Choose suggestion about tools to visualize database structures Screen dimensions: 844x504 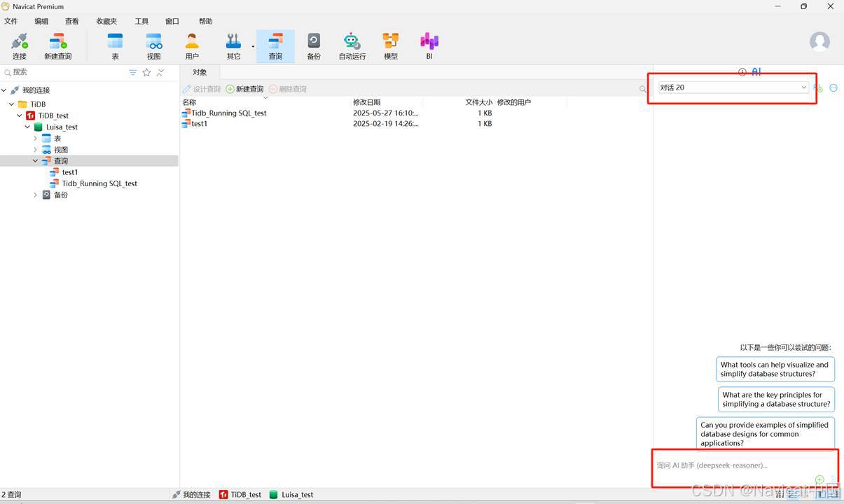click(775, 369)
